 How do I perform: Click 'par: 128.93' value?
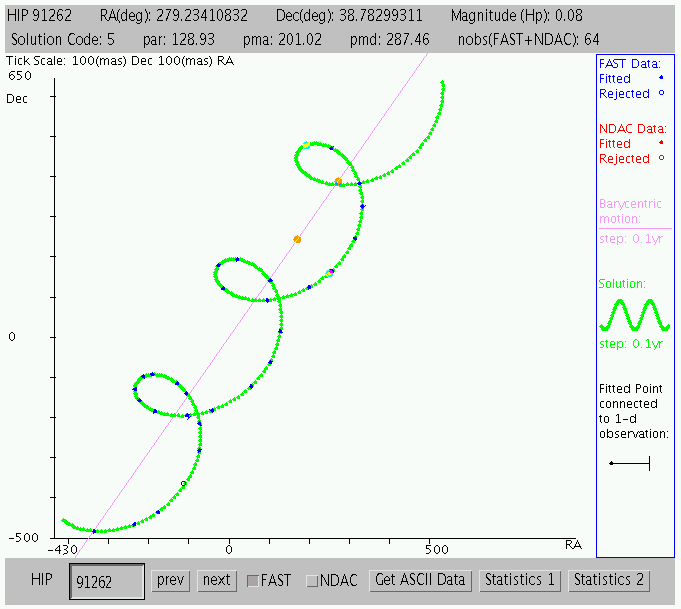[179, 40]
